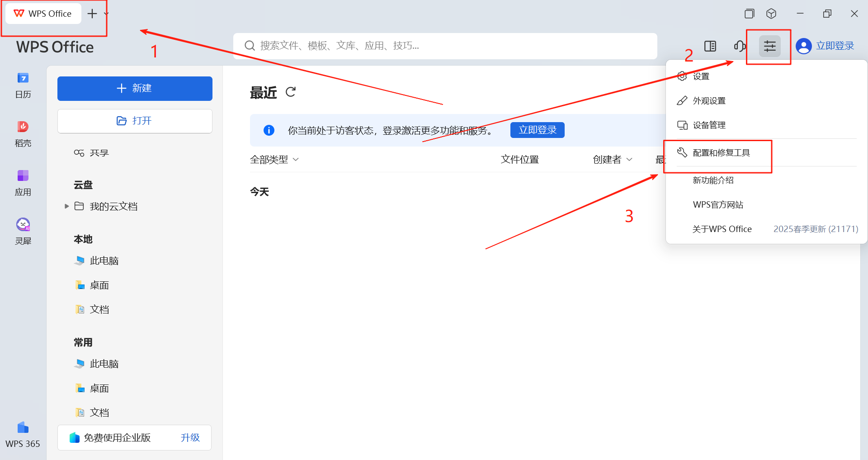Open the 创建者 filter dropdown
This screenshot has height=460, width=868.
tap(613, 159)
